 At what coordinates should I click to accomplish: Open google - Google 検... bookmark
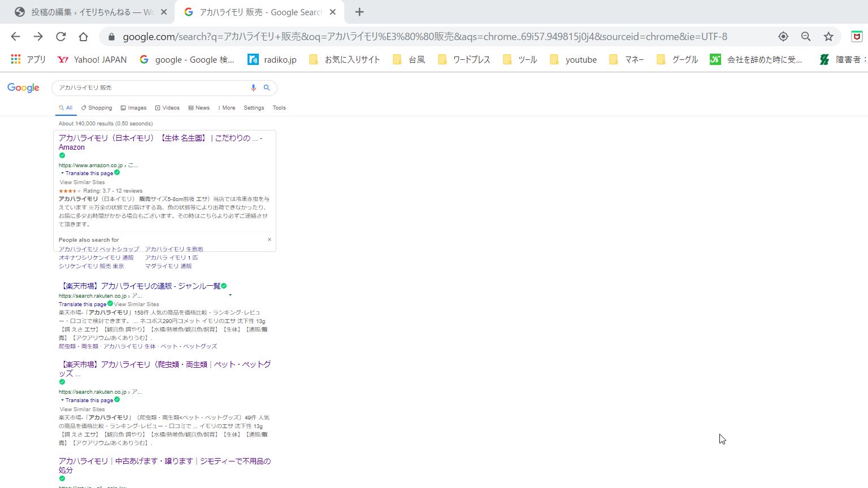(186, 59)
